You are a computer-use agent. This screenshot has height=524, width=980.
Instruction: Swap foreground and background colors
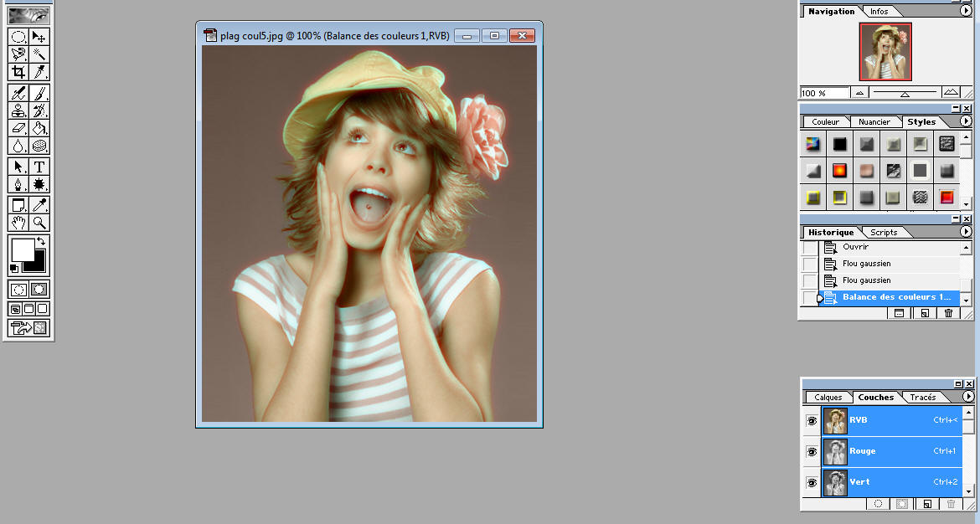pyautogui.click(x=41, y=242)
